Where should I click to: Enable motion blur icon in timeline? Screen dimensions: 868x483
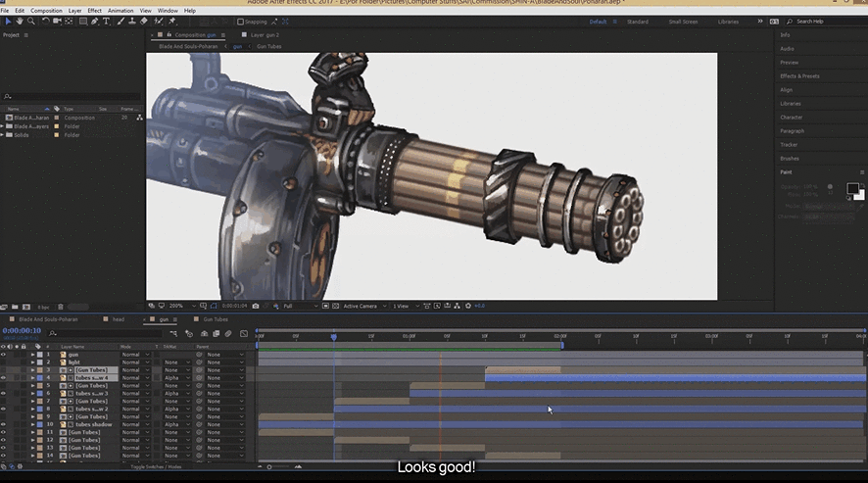228,333
